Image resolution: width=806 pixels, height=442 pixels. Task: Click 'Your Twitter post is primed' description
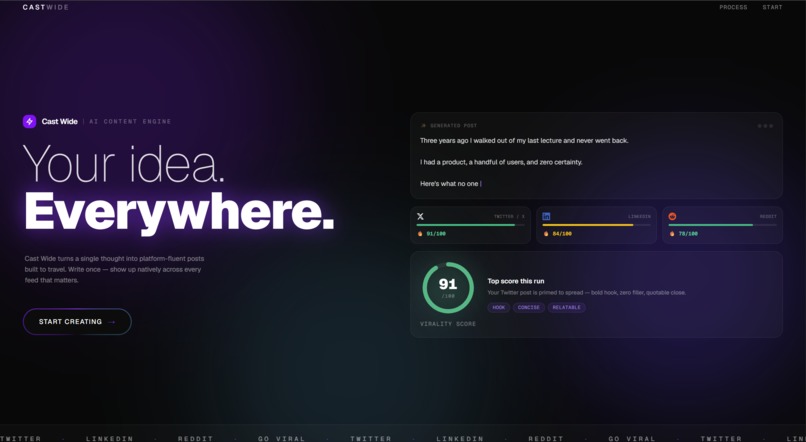tap(587, 293)
